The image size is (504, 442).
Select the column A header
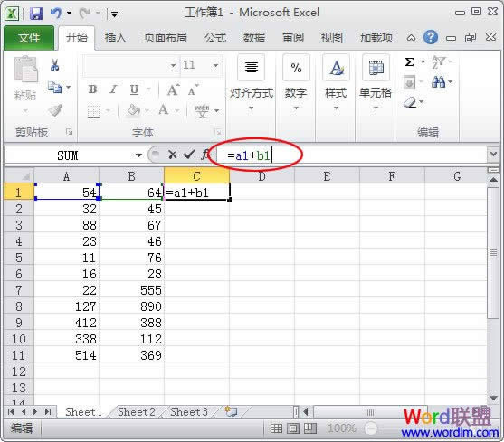67,176
